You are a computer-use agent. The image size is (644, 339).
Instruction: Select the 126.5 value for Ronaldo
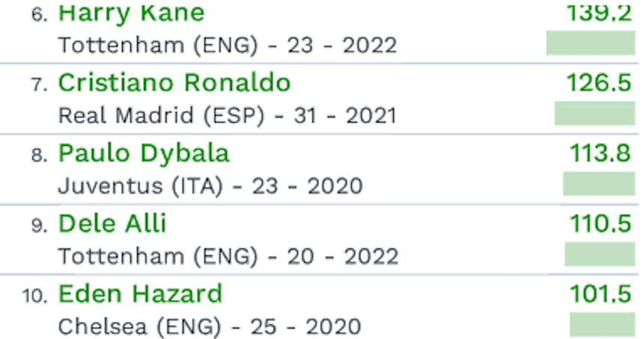(x=599, y=83)
